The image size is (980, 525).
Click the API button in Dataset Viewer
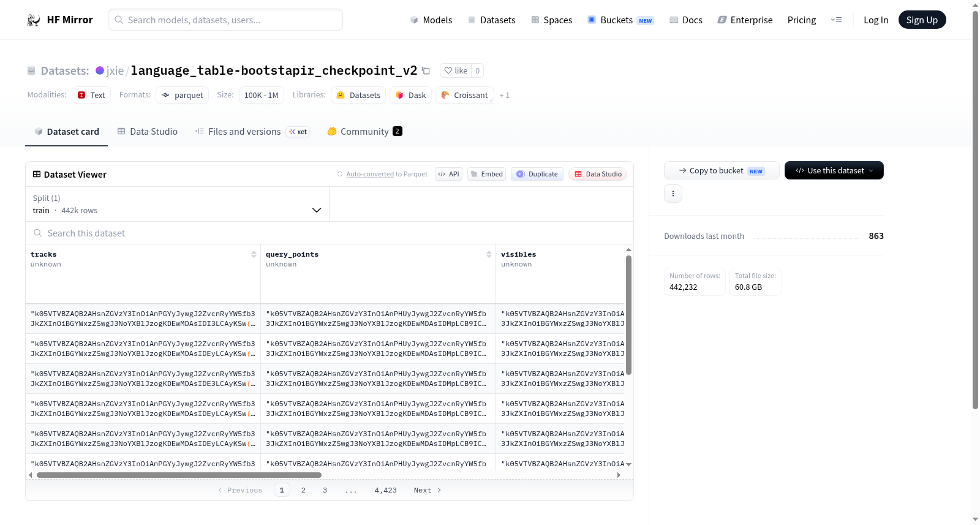[448, 174]
